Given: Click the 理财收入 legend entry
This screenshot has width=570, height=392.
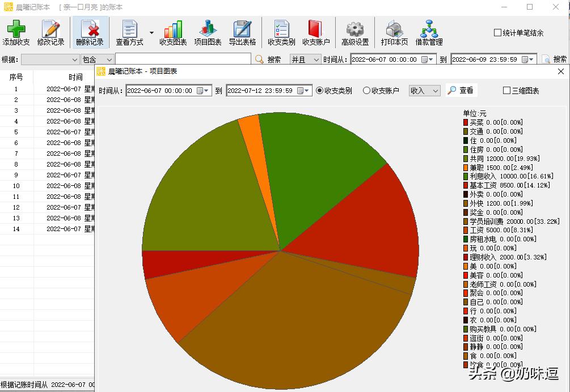Looking at the screenshot, I should 505,257.
